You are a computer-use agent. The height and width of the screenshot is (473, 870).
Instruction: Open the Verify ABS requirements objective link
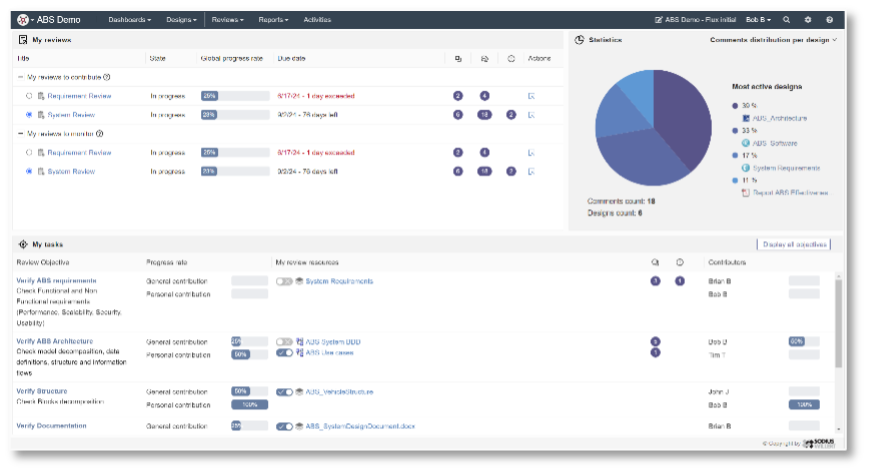(56, 281)
